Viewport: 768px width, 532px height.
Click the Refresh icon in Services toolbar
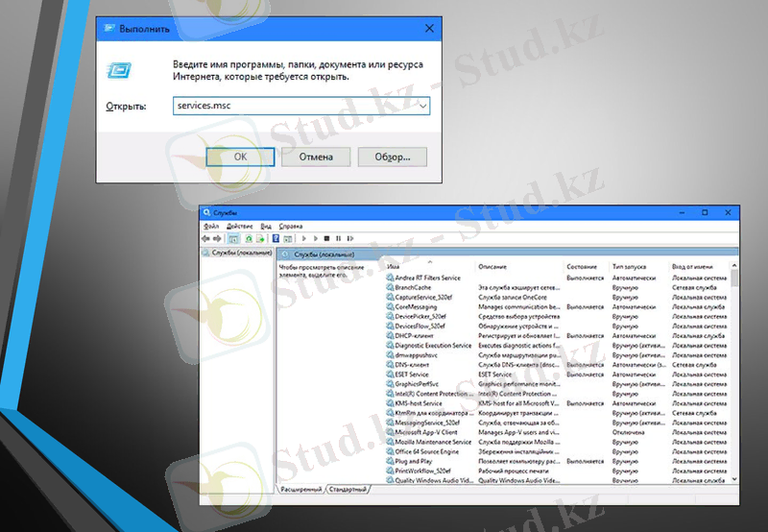[250, 237]
